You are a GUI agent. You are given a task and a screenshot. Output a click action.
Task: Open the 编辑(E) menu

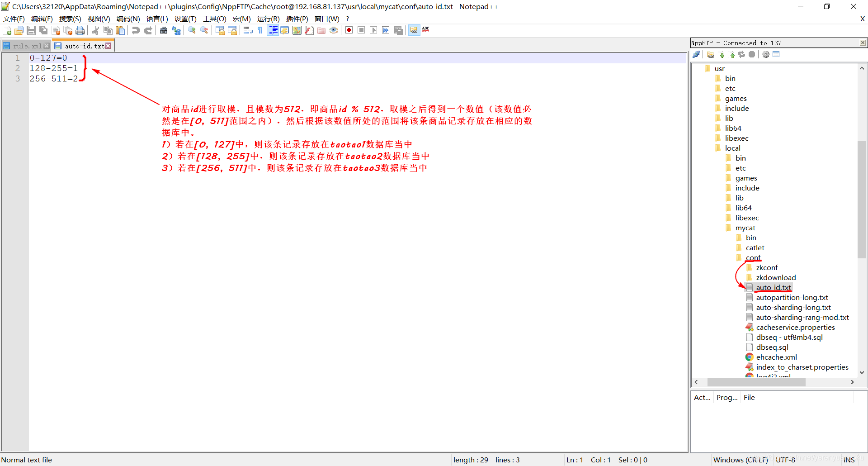coord(42,19)
